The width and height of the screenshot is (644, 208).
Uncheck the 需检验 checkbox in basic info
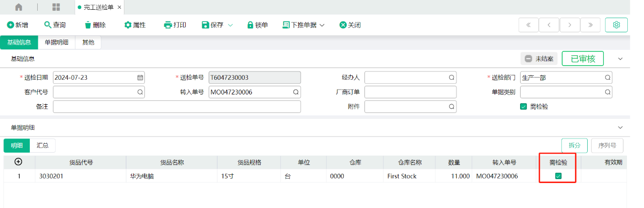[523, 107]
